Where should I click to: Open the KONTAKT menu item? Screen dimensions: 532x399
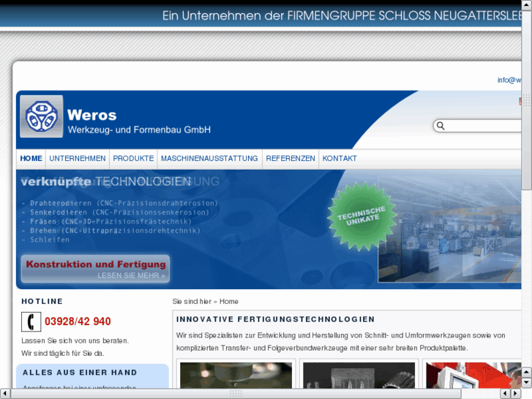[x=340, y=159]
